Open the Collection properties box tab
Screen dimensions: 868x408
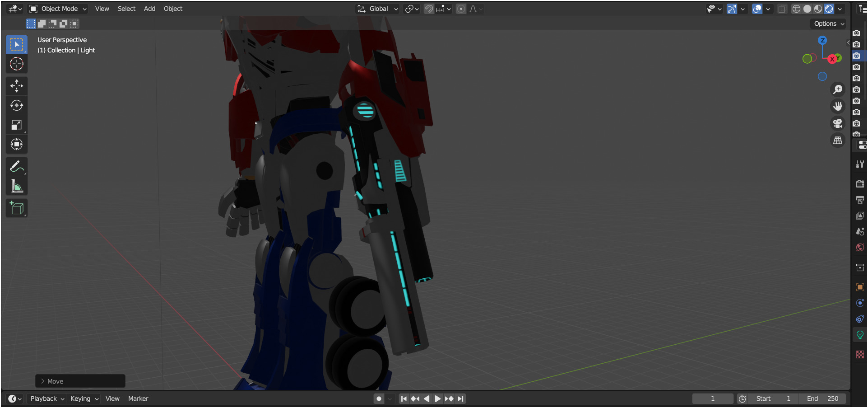point(860,267)
